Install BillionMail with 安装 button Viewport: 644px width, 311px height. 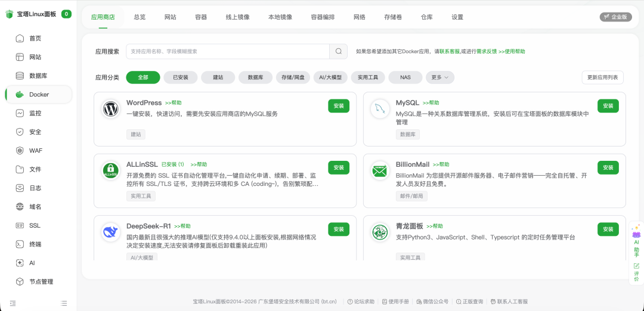click(608, 167)
